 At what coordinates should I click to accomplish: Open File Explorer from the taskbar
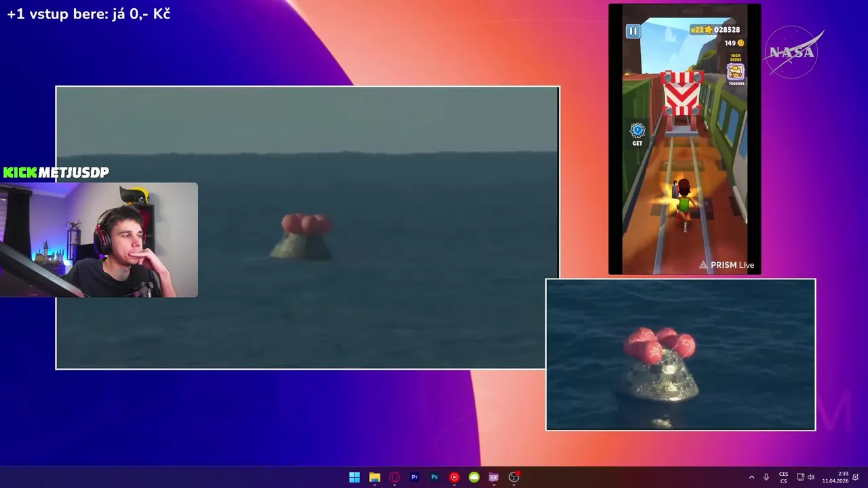(x=374, y=477)
